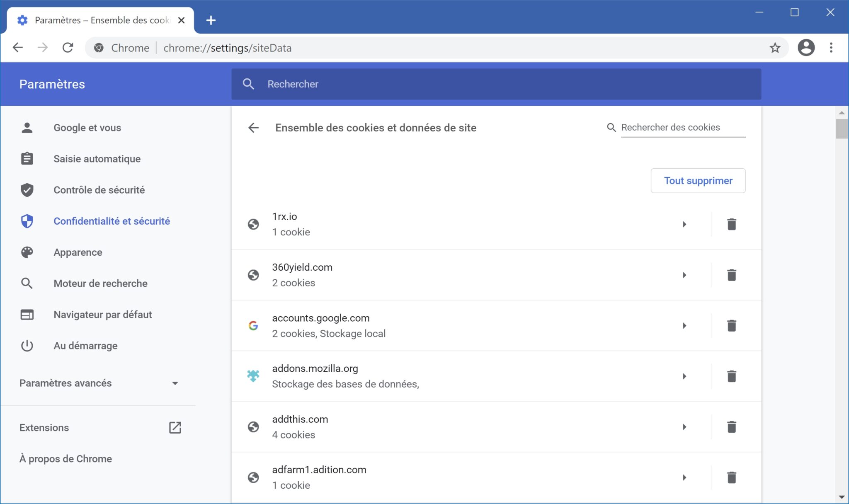Open Contrôle de sécurité via its shield icon

[x=27, y=190]
